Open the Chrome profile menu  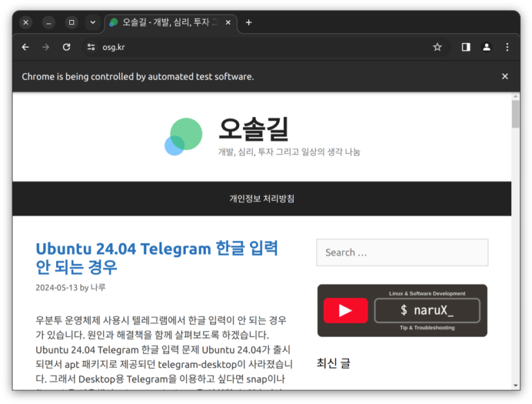tap(486, 47)
